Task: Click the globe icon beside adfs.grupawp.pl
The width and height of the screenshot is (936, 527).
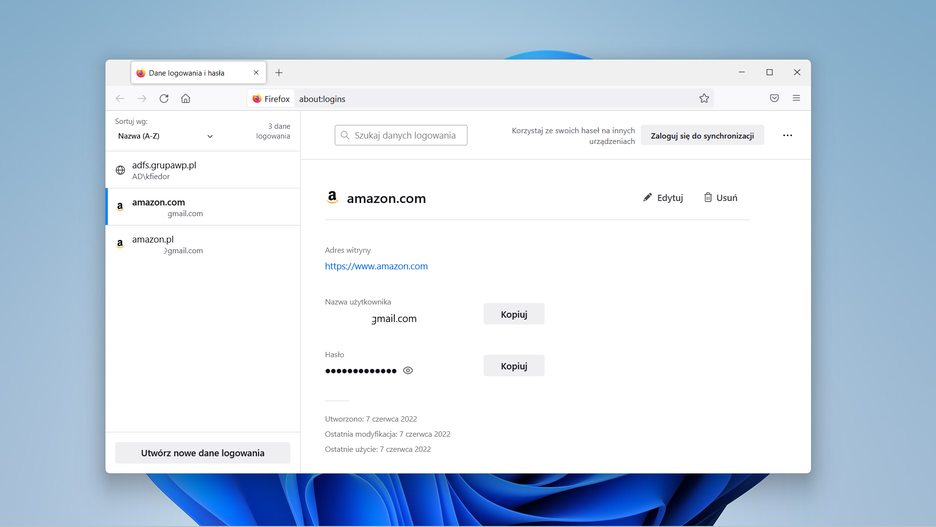Action: click(x=120, y=170)
